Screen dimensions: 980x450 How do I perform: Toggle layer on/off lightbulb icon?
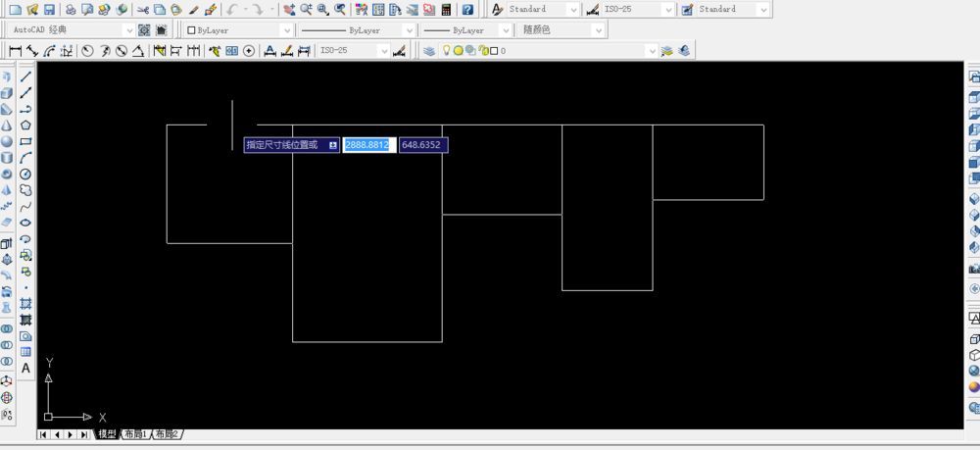(446, 51)
